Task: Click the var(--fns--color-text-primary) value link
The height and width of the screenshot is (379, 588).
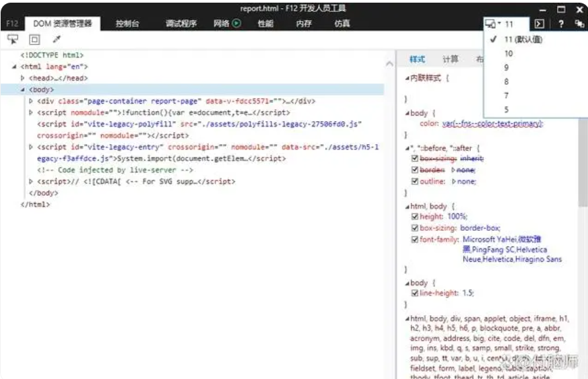Action: (x=492, y=123)
